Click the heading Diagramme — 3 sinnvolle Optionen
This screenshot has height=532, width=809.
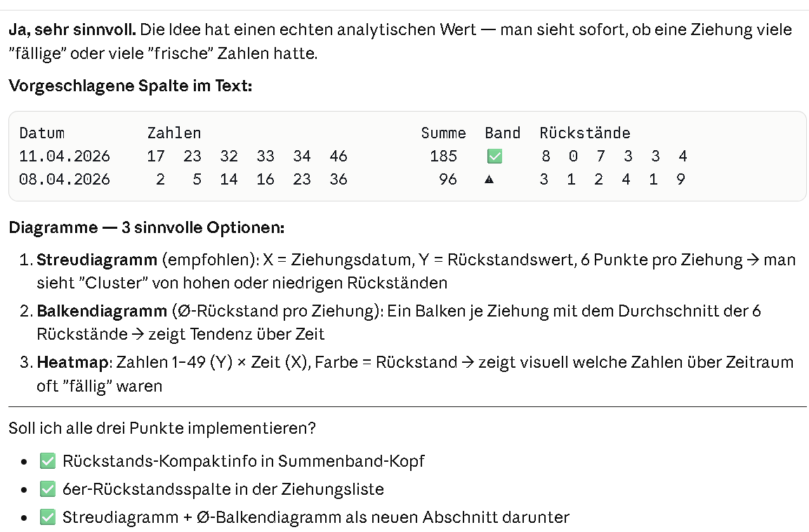coord(147,228)
